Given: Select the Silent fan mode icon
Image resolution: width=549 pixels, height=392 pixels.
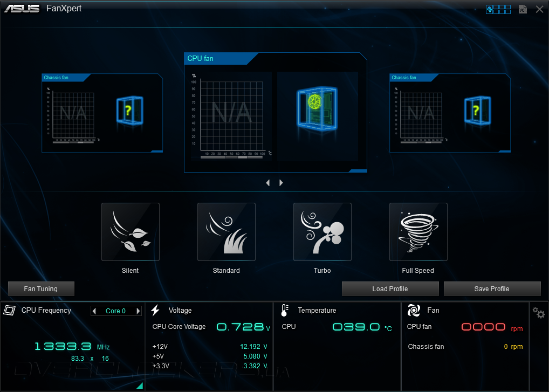Looking at the screenshot, I should pos(131,232).
